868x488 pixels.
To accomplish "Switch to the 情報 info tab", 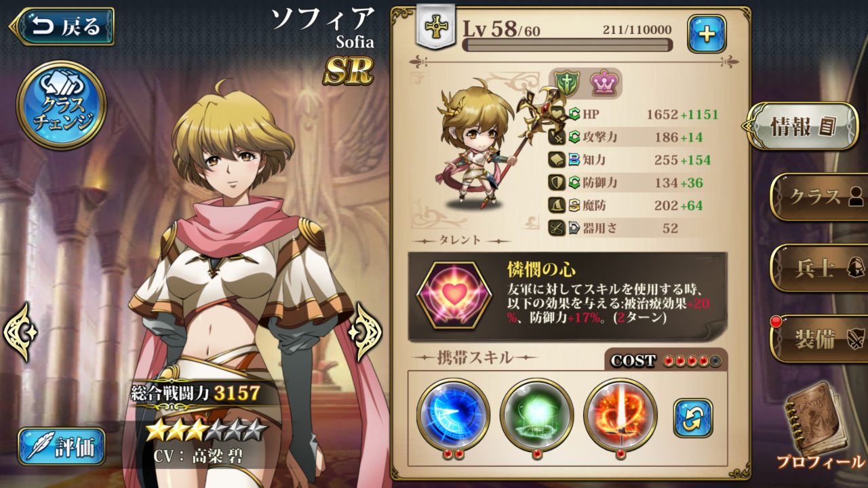I will (801, 125).
